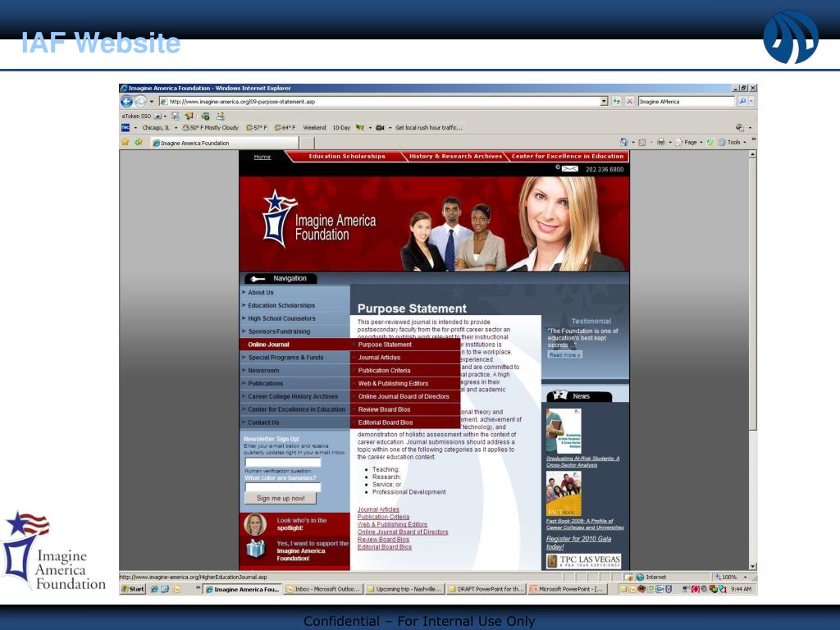Select Contact Us in navigation menu
Viewport: 840px width, 630px height.
click(x=294, y=422)
